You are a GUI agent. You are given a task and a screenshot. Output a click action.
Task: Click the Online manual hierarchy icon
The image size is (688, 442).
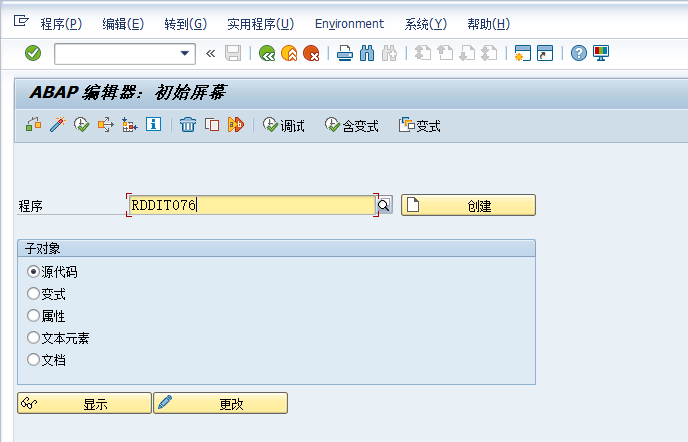tap(129, 125)
